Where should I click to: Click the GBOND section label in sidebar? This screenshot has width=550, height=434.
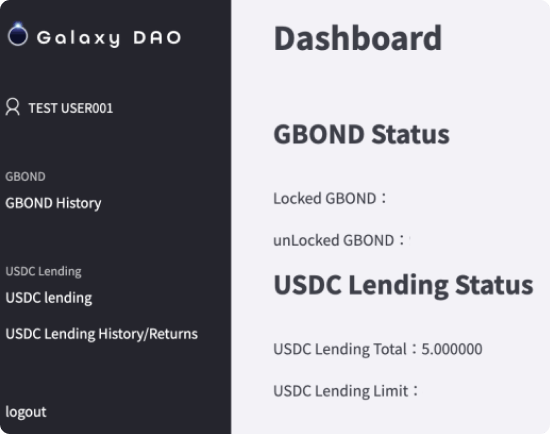(x=25, y=176)
